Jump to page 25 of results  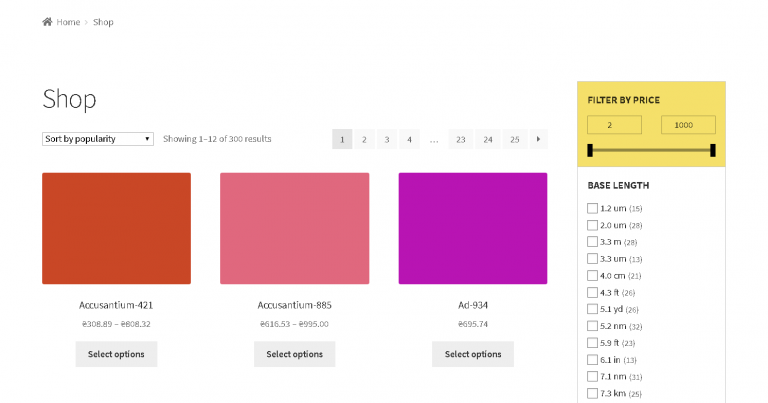point(514,139)
